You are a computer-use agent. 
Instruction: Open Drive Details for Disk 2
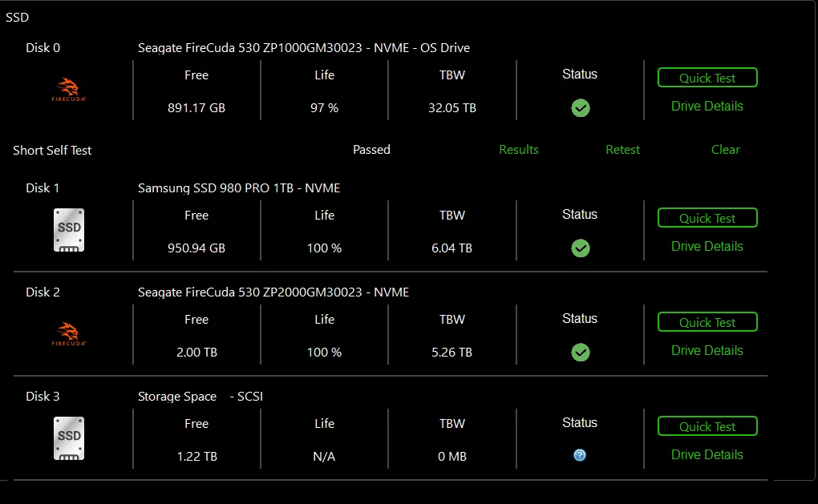tap(707, 351)
